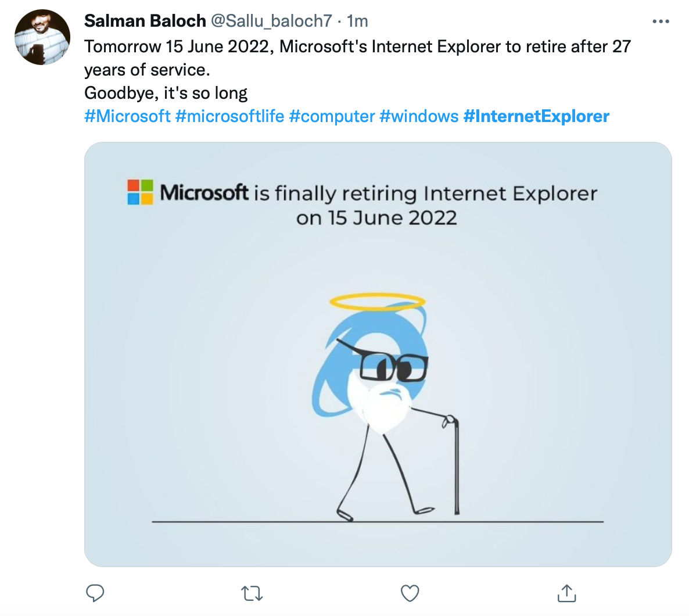Reply to Salman Baloch's tweet

[x=95, y=593]
